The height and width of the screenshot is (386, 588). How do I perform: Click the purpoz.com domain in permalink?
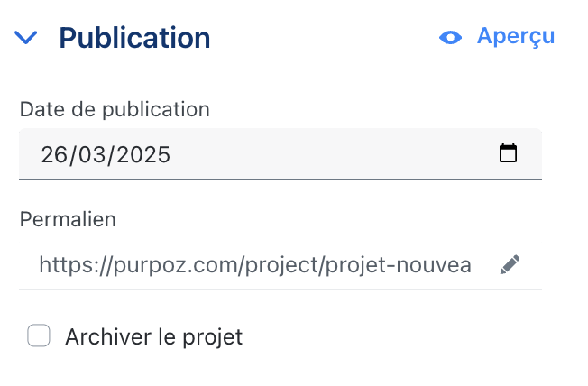pyautogui.click(x=176, y=266)
